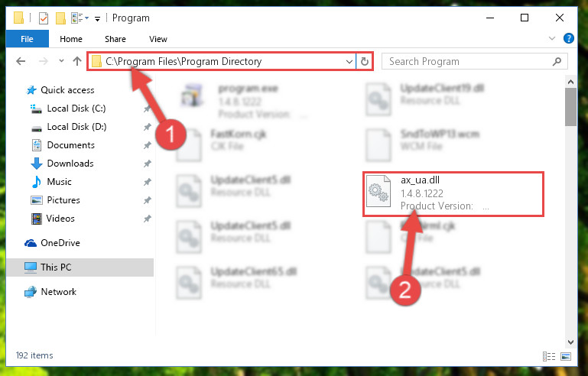The width and height of the screenshot is (588, 376).
Task: Click the Refresh icon beside the address bar
Action: pyautogui.click(x=365, y=61)
